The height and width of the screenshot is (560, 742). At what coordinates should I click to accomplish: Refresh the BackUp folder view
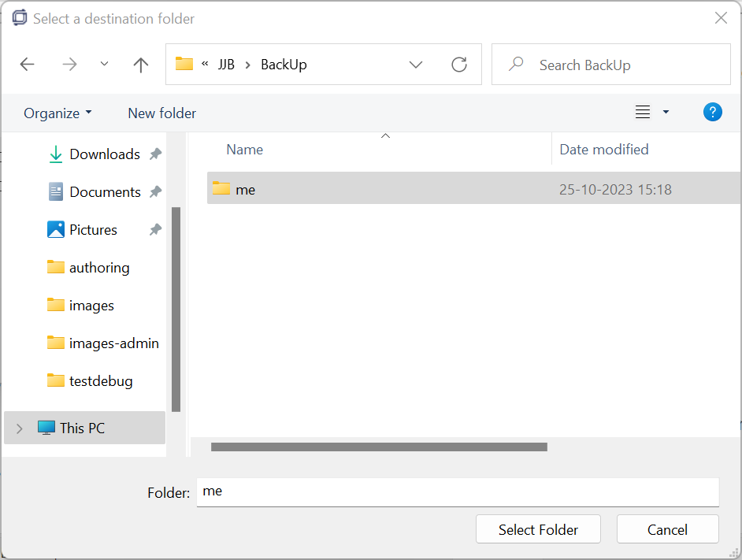[459, 65]
